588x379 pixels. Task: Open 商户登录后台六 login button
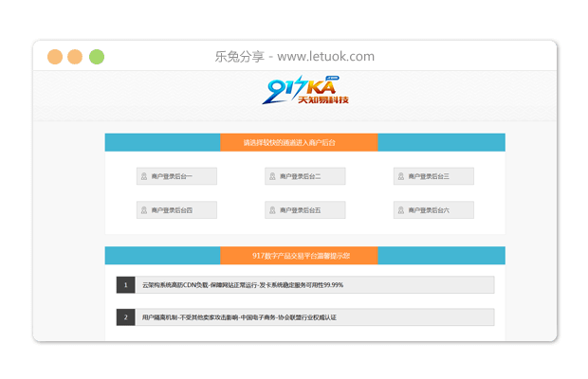click(x=433, y=210)
